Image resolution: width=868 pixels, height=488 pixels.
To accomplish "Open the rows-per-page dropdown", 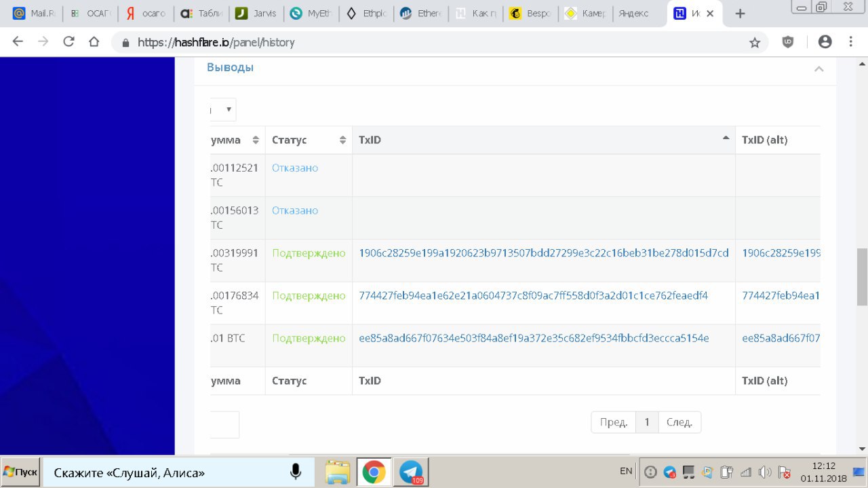I will pyautogui.click(x=223, y=109).
